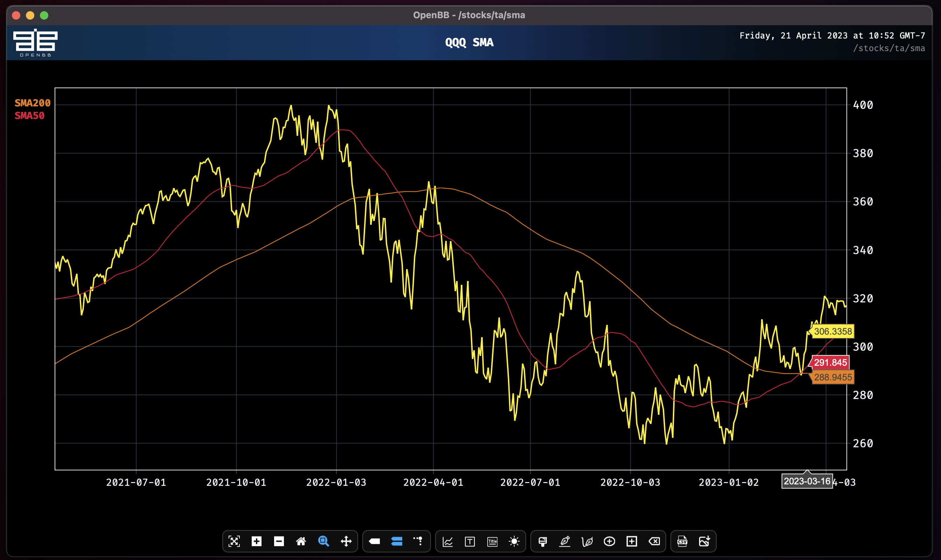941x560 pixels.
Task: Minimize the window with the yellow button
Action: pyautogui.click(x=30, y=15)
